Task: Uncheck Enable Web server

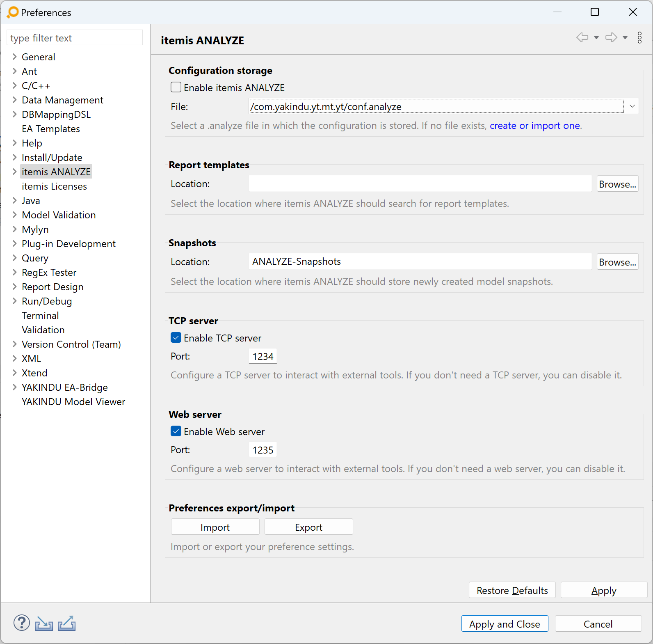Action: tap(176, 431)
